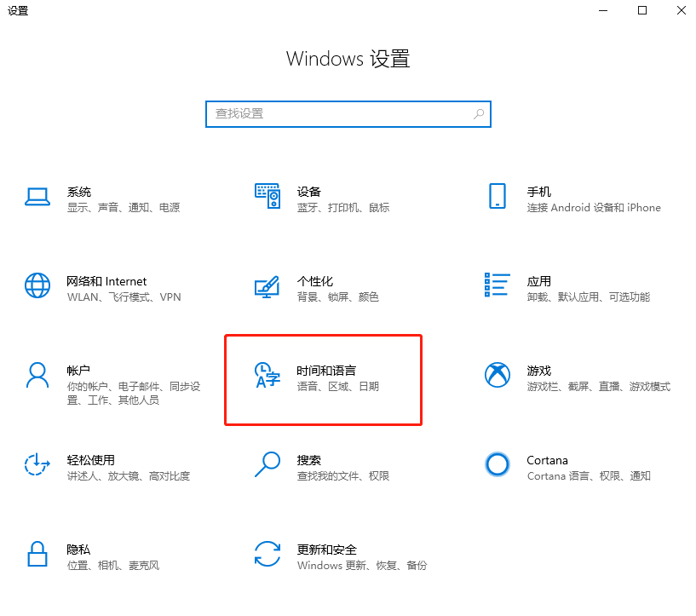The height and width of the screenshot is (616, 696).
Task: Open the 系统 laptop icon
Action: coord(37,197)
